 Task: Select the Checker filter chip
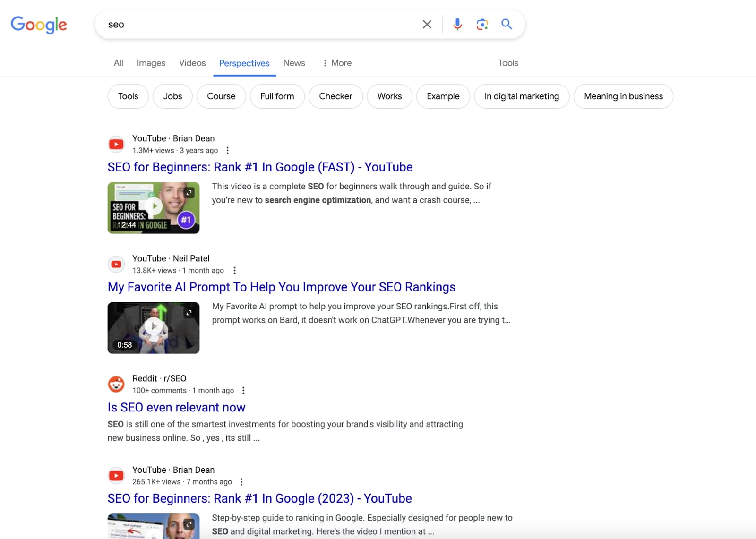336,96
